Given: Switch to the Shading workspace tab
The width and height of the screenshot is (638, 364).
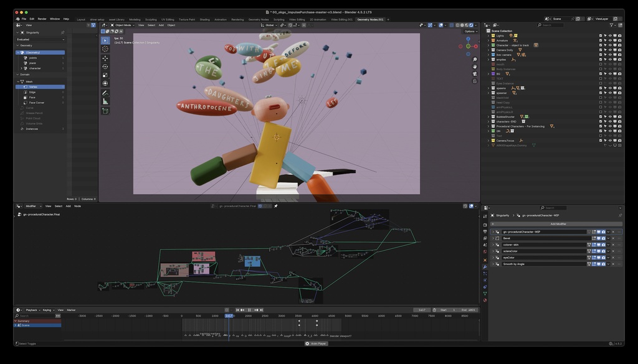Looking at the screenshot, I should pos(204,19).
